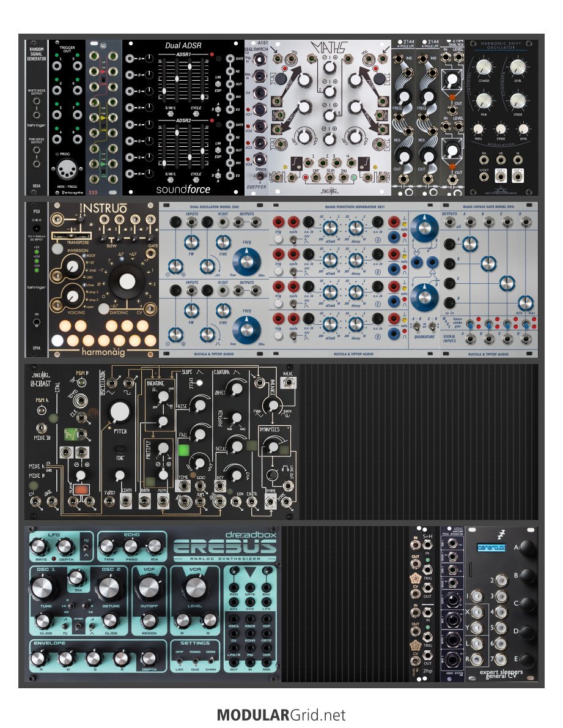
Task: Flip the cycle switch in section A of 281t
Action: [293, 240]
